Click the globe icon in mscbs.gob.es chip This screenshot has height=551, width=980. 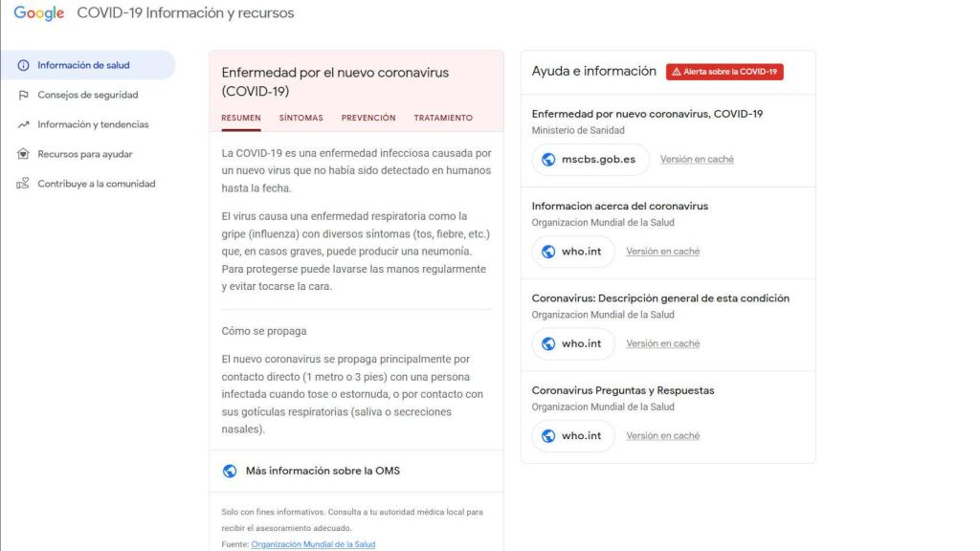click(x=548, y=160)
